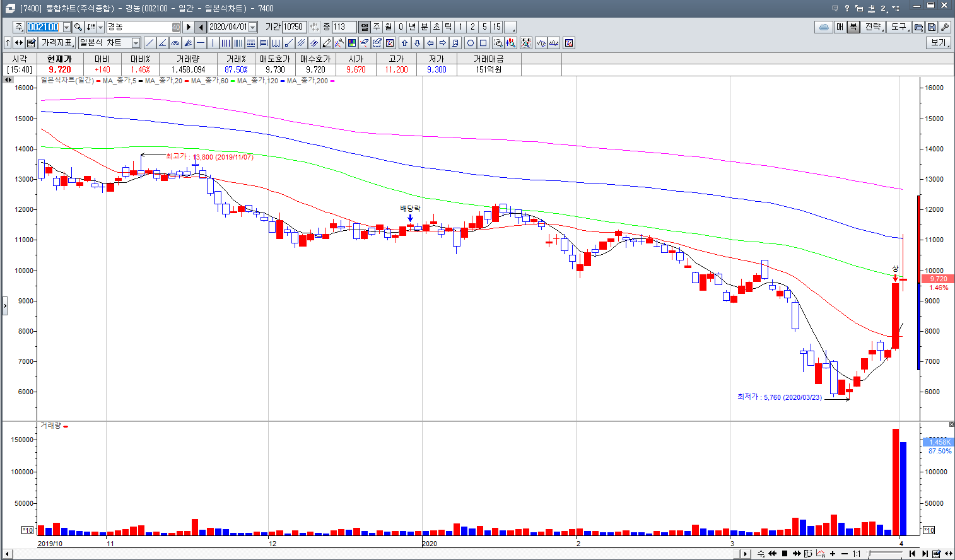
Task: Select the circle shape drawing tool
Action: [471, 43]
